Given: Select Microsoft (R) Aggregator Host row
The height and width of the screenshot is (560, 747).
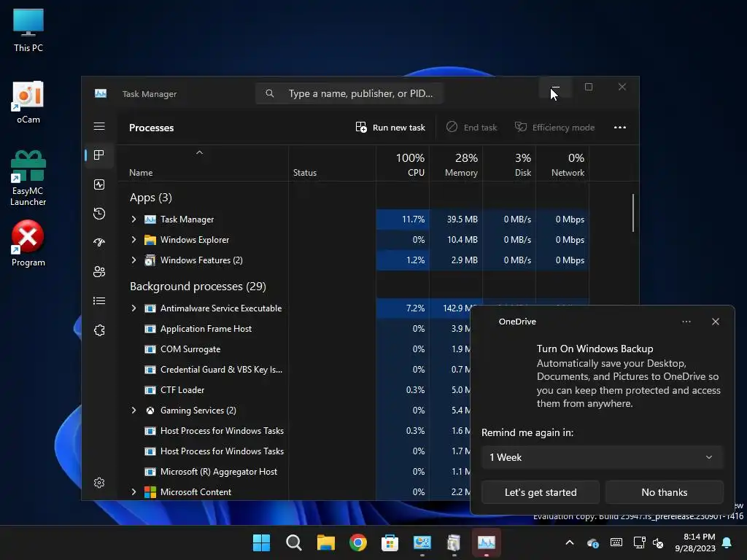Looking at the screenshot, I should tap(294, 472).
